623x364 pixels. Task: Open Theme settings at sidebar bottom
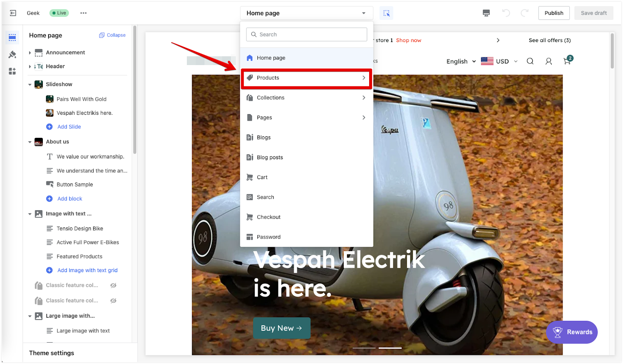tap(51, 353)
